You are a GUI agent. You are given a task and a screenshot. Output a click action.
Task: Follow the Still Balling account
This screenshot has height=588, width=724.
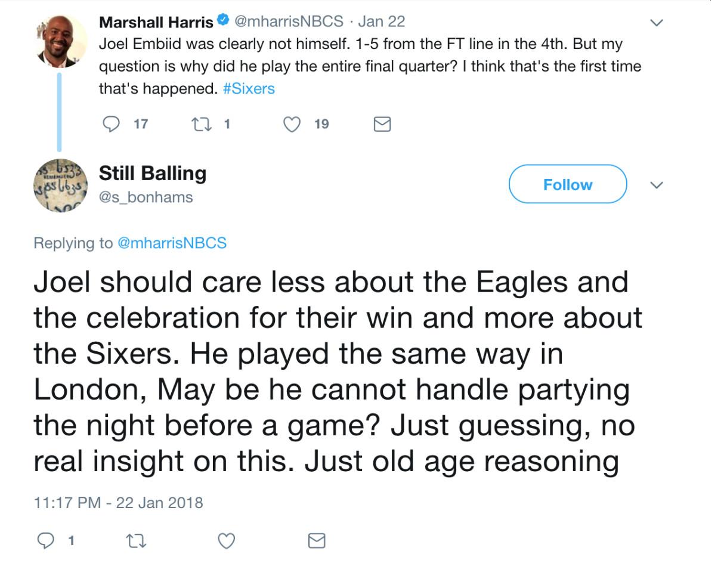point(567,185)
